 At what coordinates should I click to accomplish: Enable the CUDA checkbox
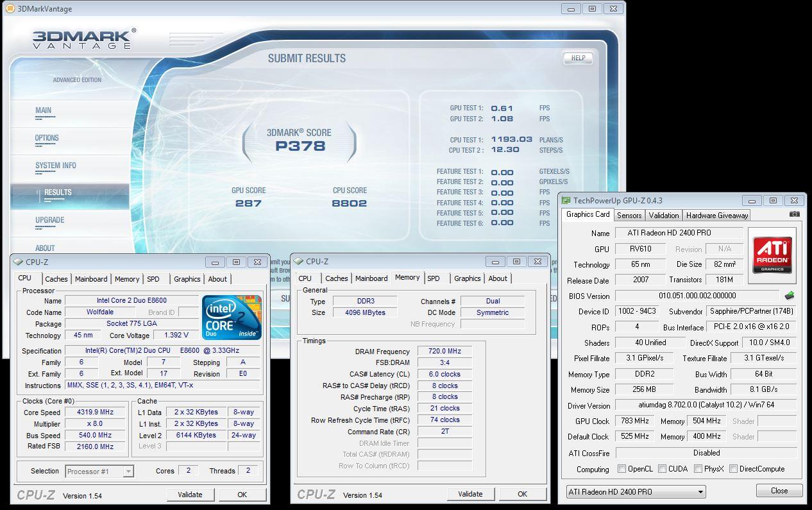pyautogui.click(x=662, y=469)
